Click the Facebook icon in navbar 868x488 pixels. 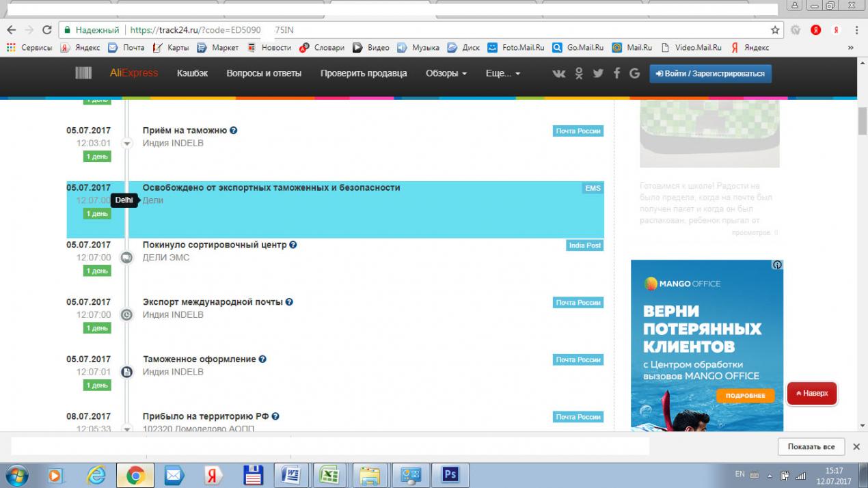616,73
